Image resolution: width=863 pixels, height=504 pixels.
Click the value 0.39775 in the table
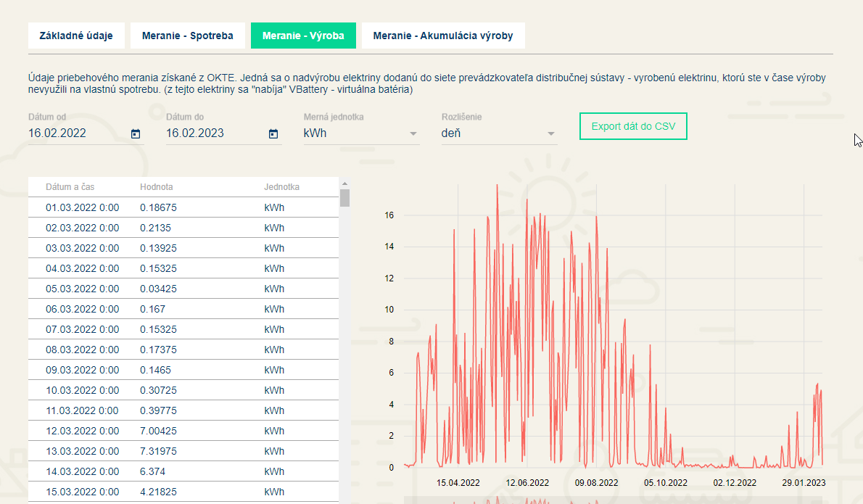pyautogui.click(x=158, y=411)
